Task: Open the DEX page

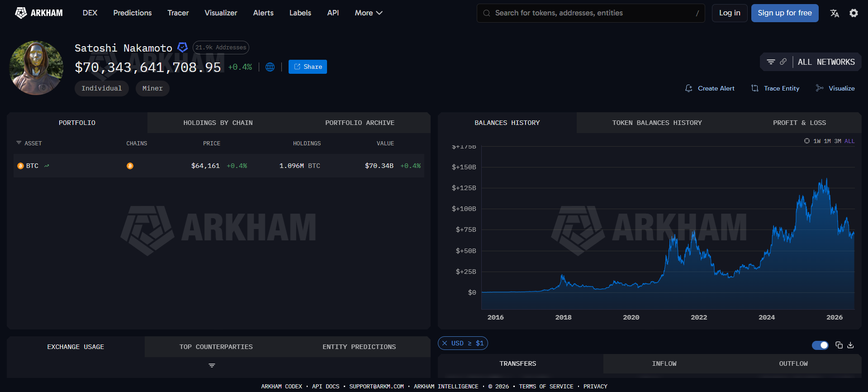Action: pyautogui.click(x=90, y=13)
